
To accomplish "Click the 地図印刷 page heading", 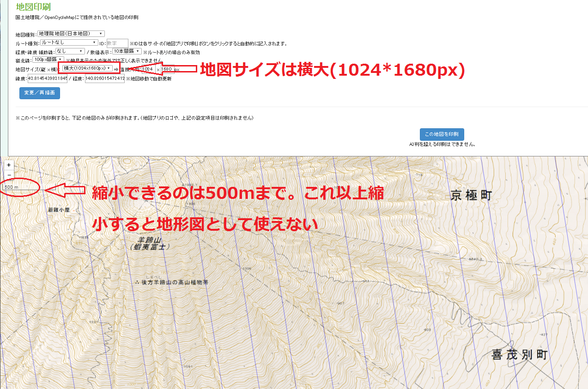I will pyautogui.click(x=33, y=7).
